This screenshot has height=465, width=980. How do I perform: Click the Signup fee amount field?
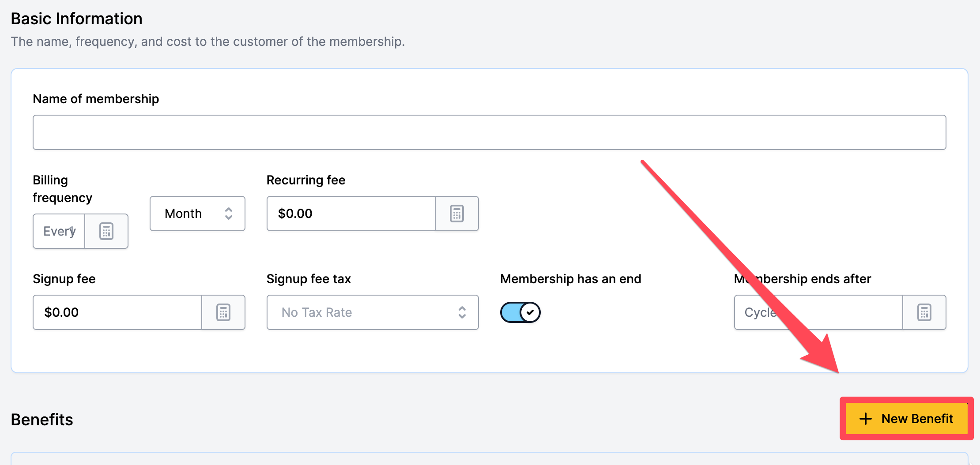(117, 312)
